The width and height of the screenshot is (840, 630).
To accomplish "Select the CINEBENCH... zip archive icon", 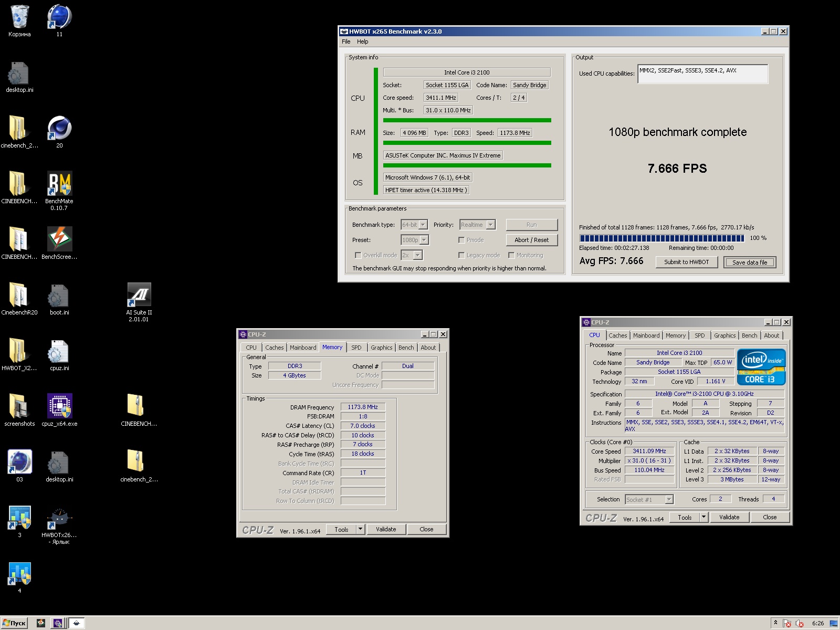I will click(x=139, y=411).
